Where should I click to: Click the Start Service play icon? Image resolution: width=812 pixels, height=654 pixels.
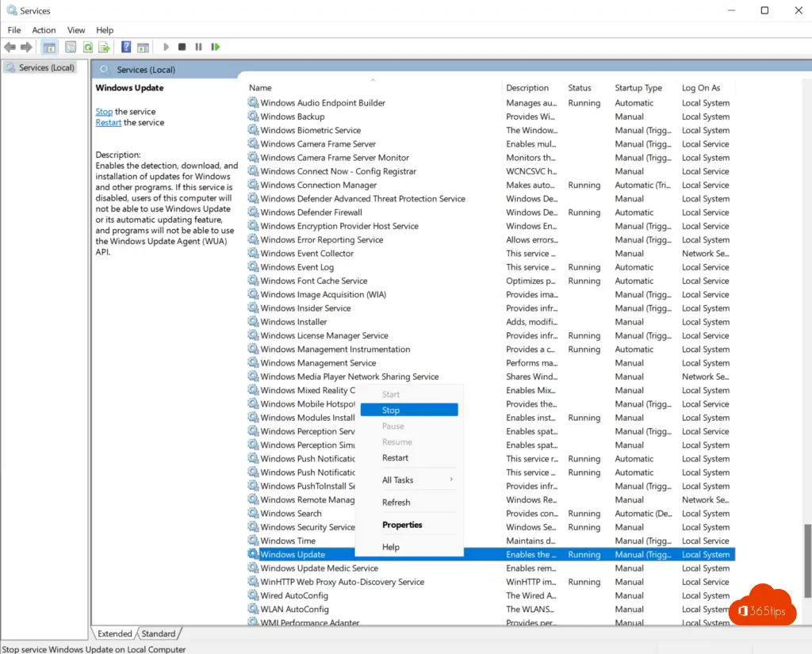(x=166, y=47)
